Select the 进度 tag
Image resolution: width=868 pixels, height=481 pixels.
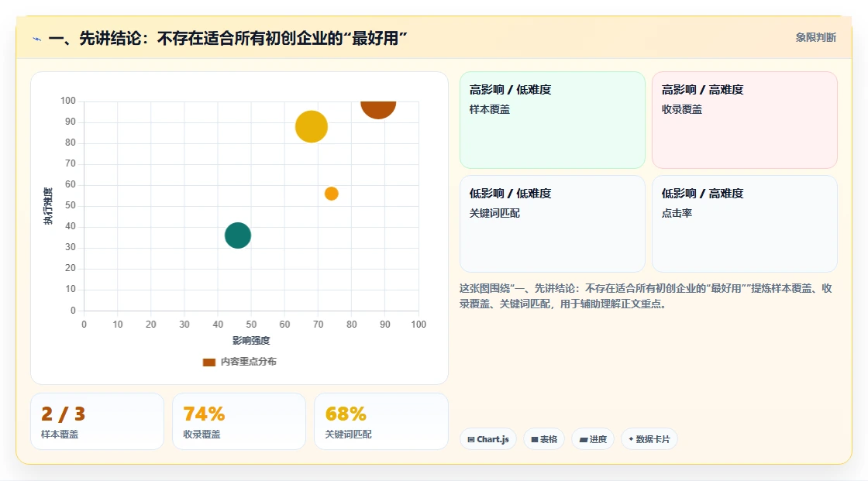coord(593,439)
